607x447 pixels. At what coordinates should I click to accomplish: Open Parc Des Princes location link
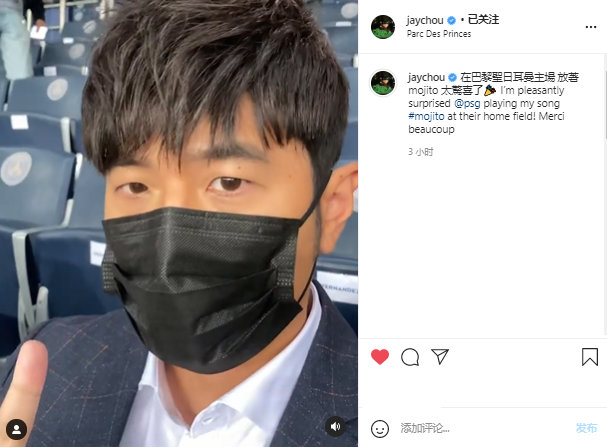click(439, 34)
